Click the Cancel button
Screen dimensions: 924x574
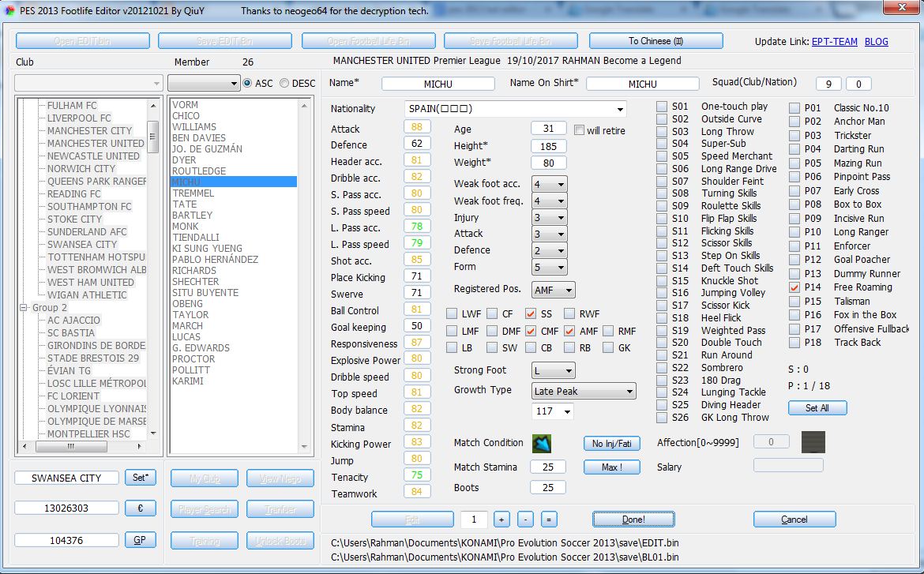(794, 520)
